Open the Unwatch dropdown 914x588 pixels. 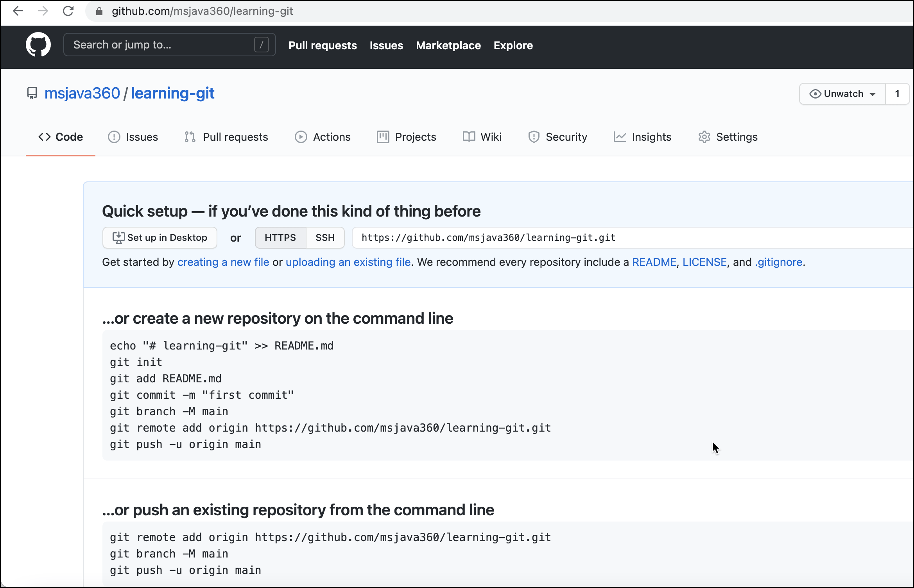tap(842, 94)
